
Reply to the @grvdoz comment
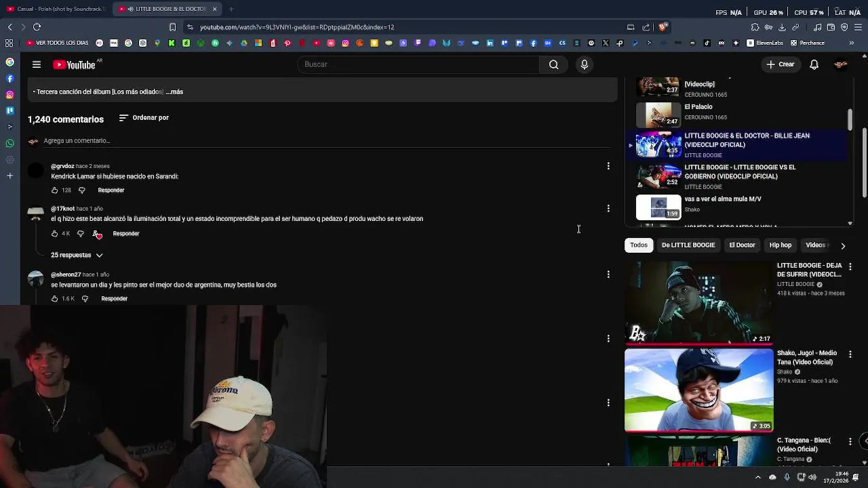(111, 190)
